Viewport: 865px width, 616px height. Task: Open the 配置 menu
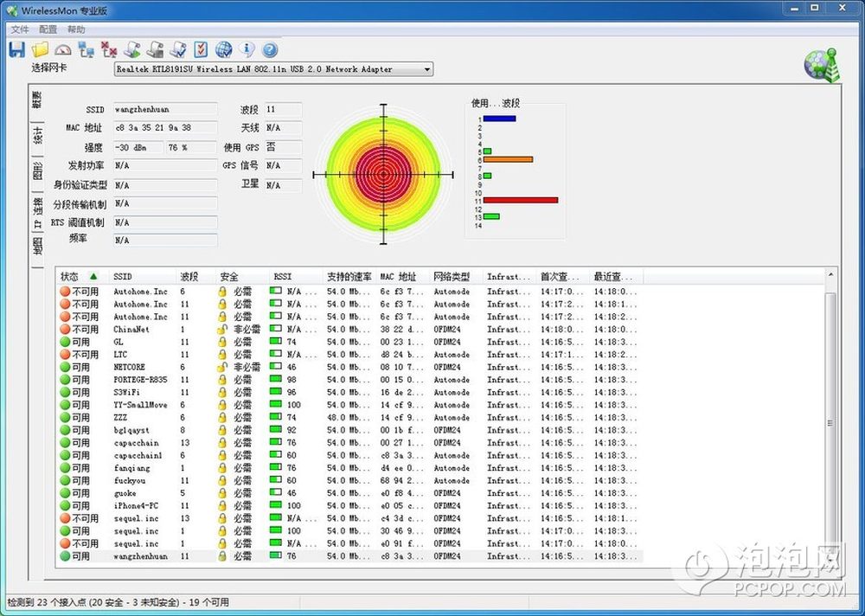pyautogui.click(x=48, y=29)
